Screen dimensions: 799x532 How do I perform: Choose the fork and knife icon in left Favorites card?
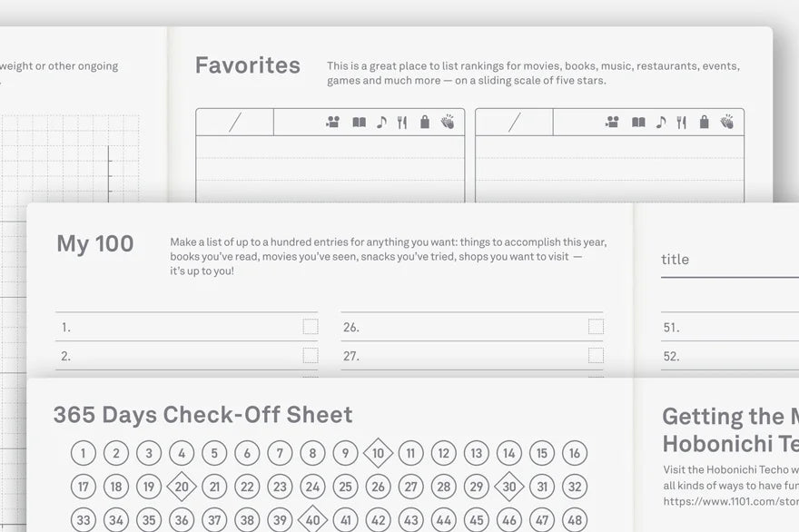[402, 123]
